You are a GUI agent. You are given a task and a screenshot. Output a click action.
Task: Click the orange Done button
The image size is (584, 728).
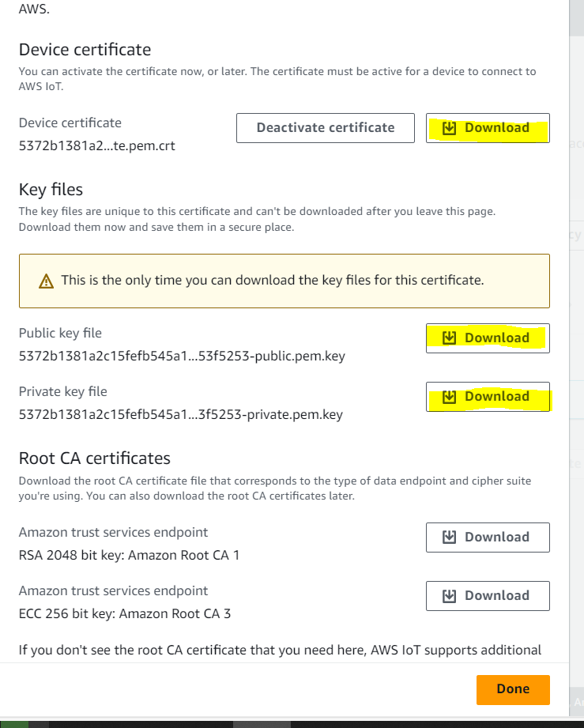513,689
